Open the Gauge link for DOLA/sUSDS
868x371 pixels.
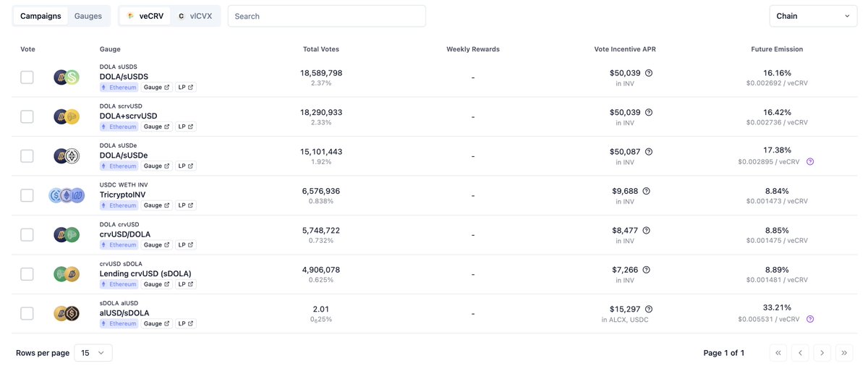pyautogui.click(x=157, y=88)
